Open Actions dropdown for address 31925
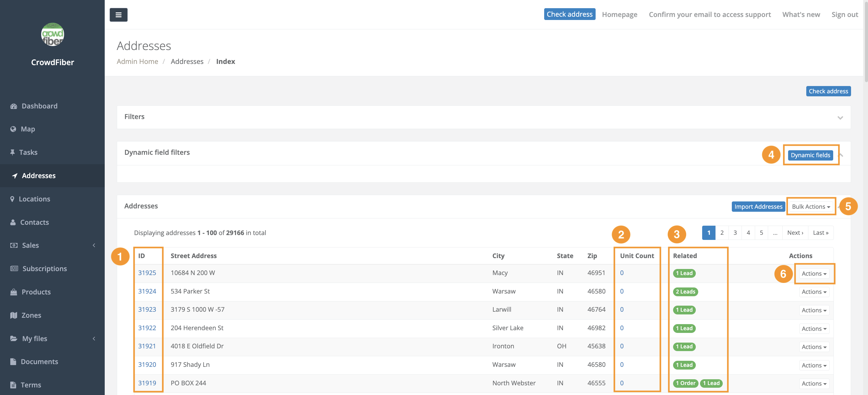The image size is (868, 395). tap(814, 273)
